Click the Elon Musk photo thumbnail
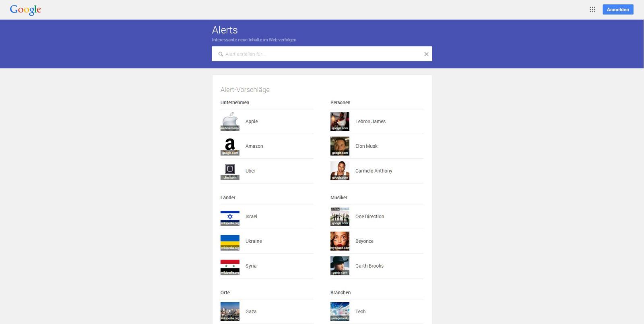644x324 pixels. (340, 146)
